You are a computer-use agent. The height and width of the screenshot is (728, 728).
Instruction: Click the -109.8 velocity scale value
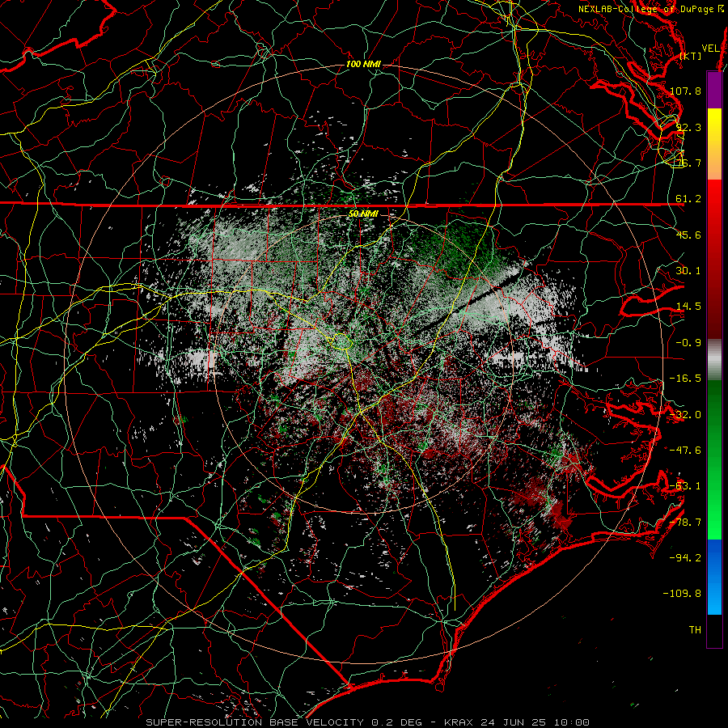click(682, 594)
